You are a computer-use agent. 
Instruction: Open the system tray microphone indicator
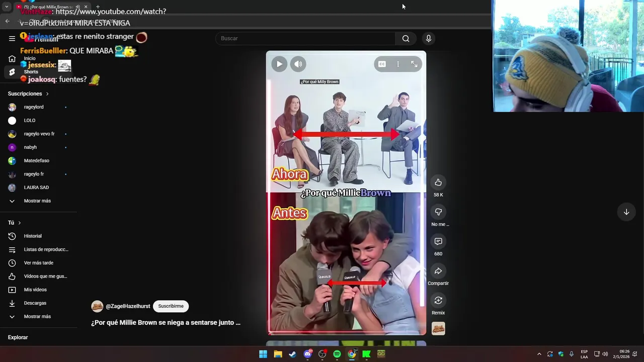click(x=571, y=354)
